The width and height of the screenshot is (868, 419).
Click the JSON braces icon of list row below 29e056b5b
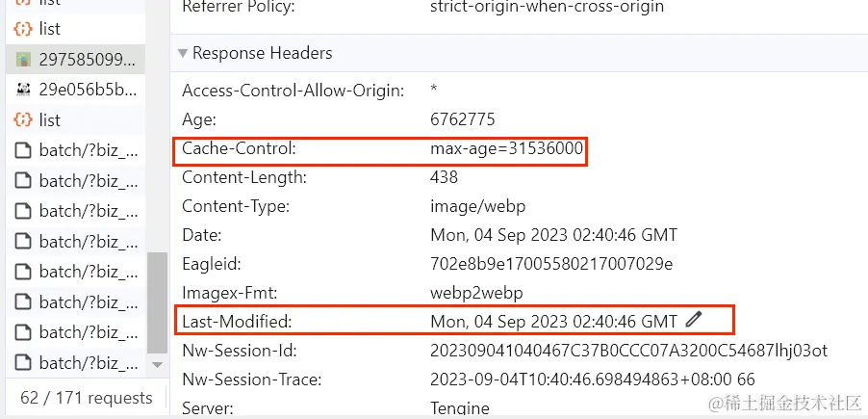[x=23, y=119]
